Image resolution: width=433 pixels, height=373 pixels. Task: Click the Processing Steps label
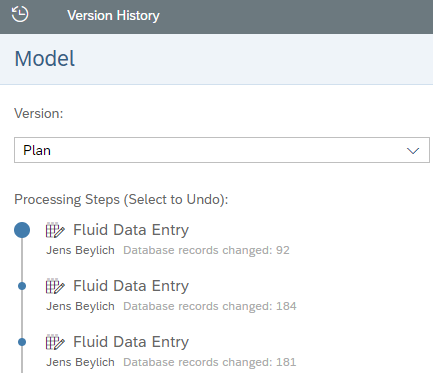pos(121,200)
